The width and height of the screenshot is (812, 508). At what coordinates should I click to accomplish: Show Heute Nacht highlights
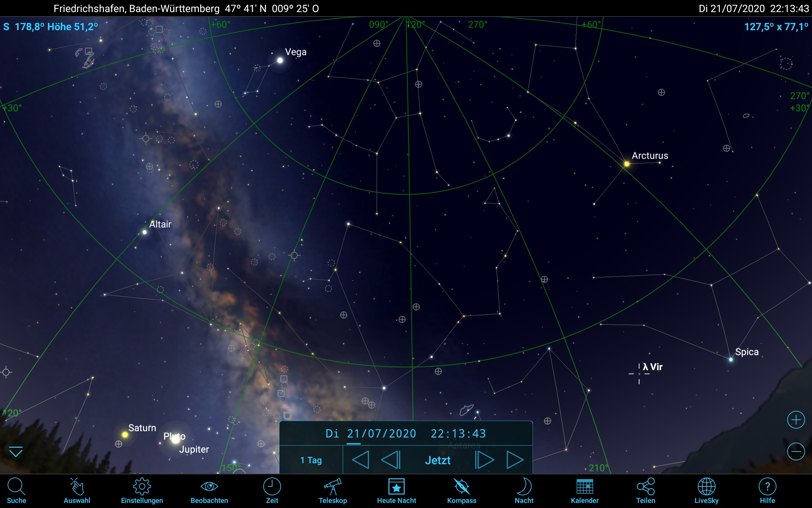point(396,491)
